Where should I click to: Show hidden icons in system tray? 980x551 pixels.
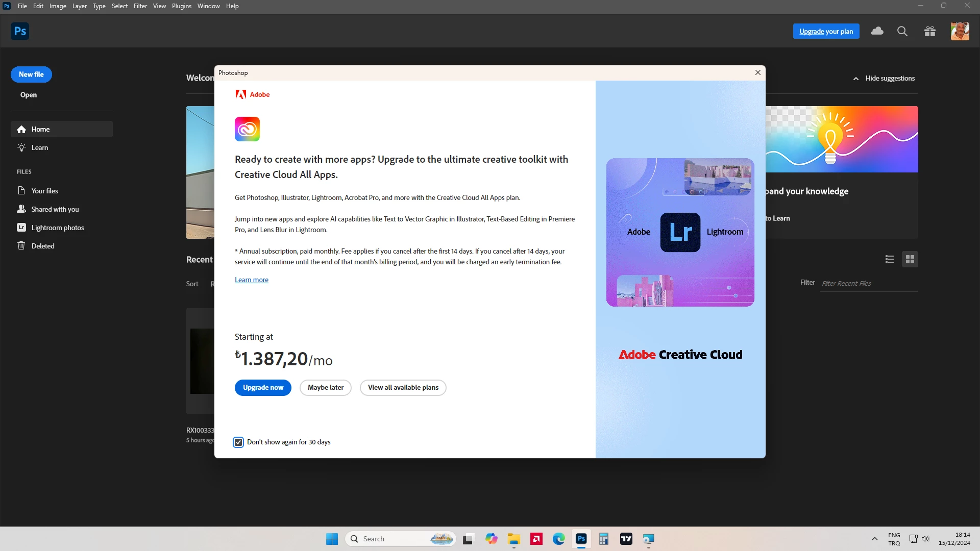[874, 539]
